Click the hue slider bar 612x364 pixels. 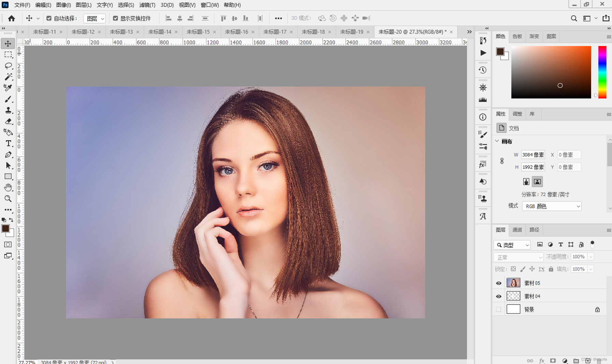pyautogui.click(x=602, y=72)
